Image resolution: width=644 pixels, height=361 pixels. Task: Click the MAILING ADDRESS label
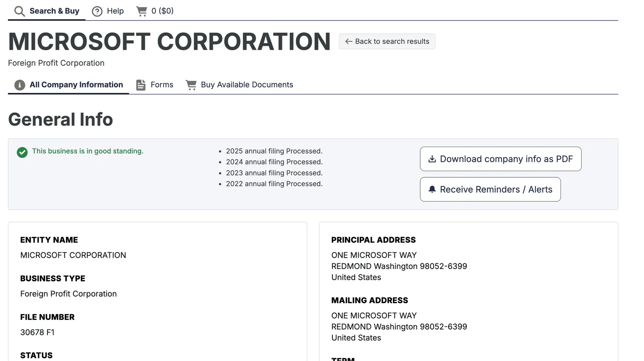pyautogui.click(x=369, y=301)
